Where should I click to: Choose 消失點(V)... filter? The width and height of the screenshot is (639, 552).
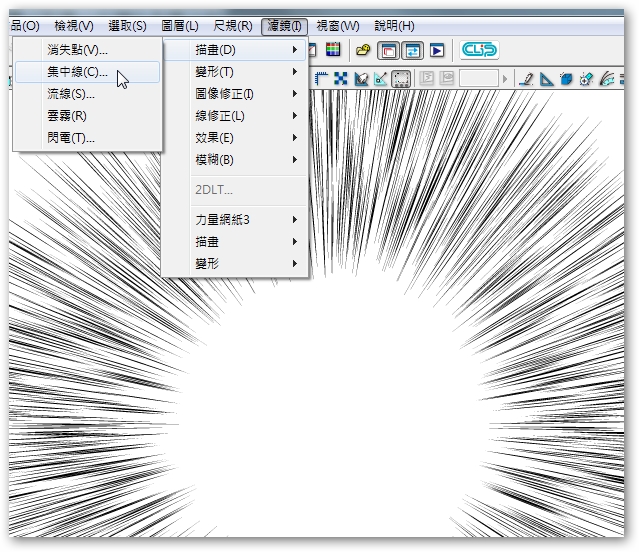(x=87, y=50)
